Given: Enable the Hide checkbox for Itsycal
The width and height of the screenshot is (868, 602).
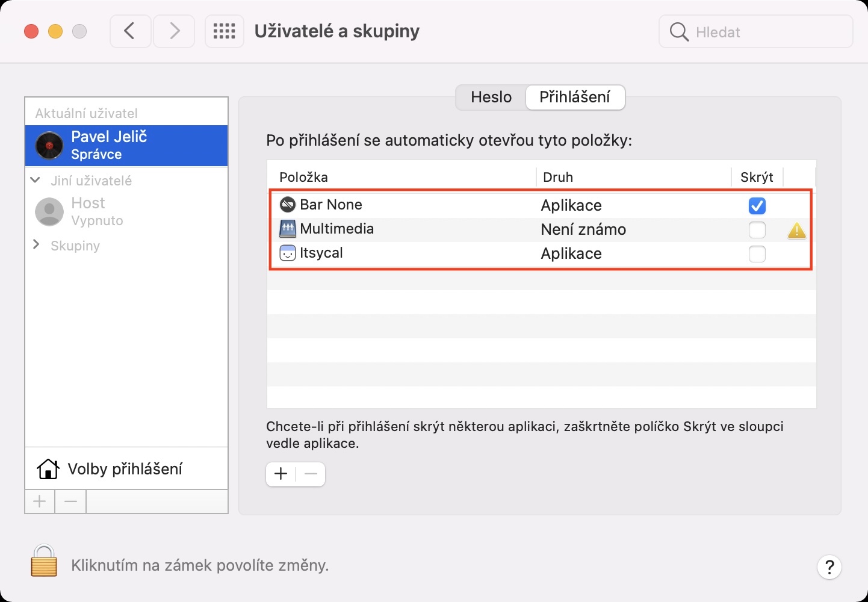Looking at the screenshot, I should coord(757,254).
